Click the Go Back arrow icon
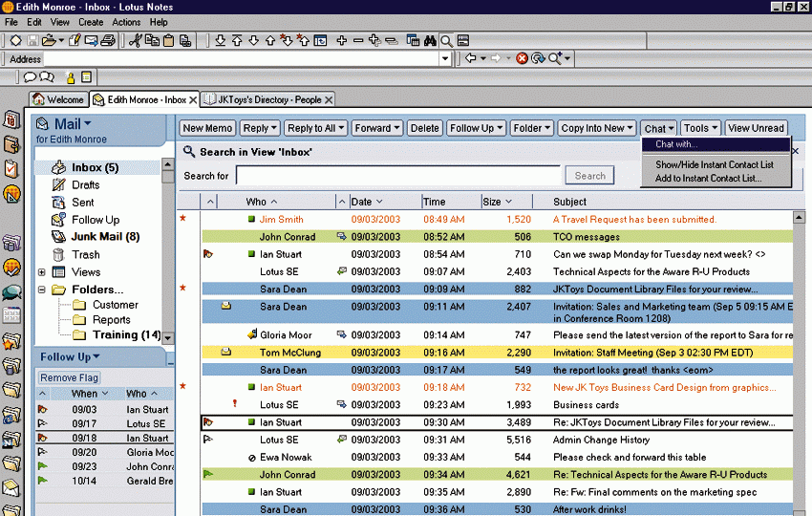 470,58
